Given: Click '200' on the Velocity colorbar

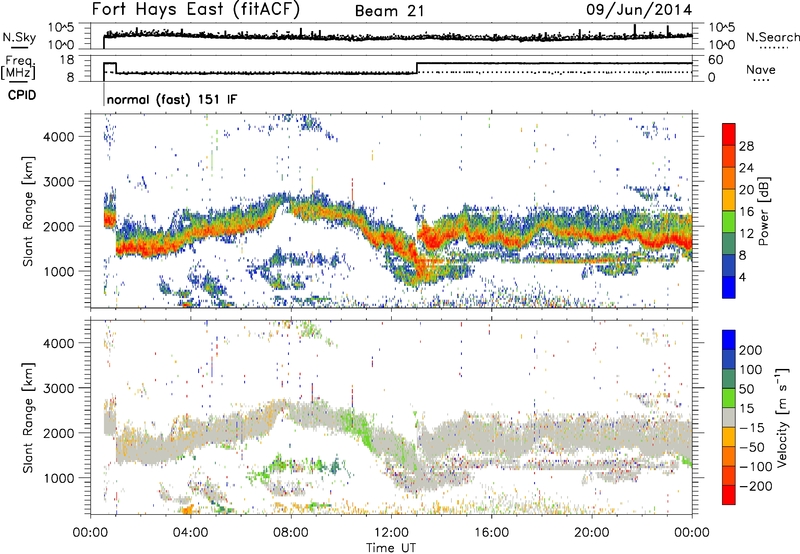Looking at the screenshot, I should click(751, 350).
